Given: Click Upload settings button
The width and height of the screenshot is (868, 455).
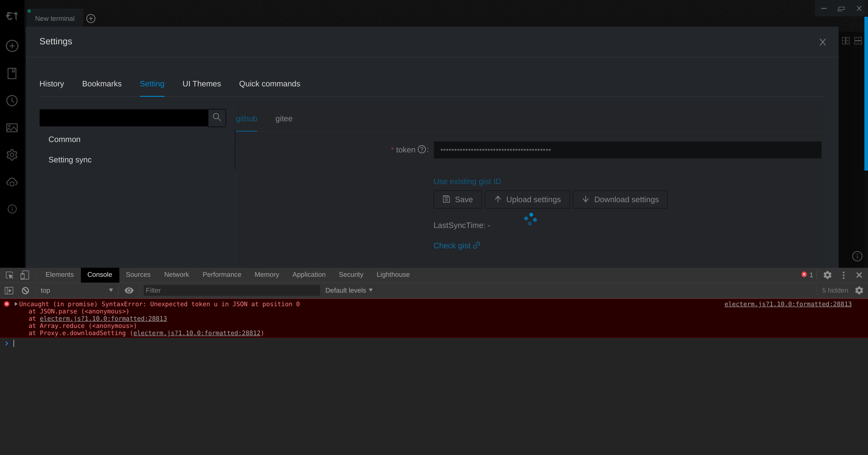Looking at the screenshot, I should coord(527,199).
